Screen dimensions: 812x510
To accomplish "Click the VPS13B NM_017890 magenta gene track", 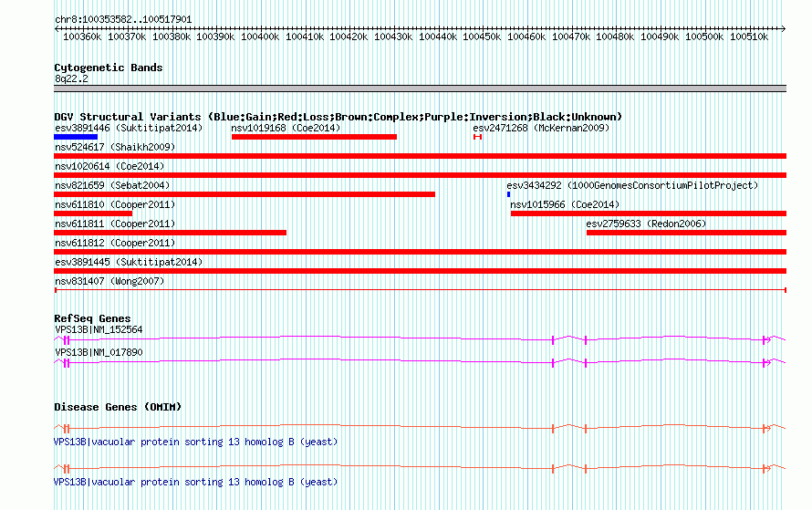I will (420, 362).
